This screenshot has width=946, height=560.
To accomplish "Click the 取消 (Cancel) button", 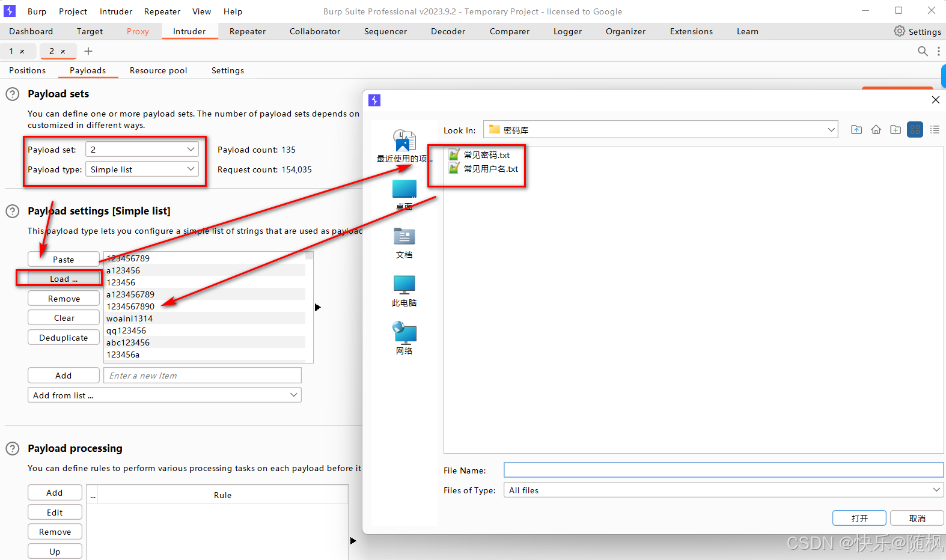I will point(917,518).
